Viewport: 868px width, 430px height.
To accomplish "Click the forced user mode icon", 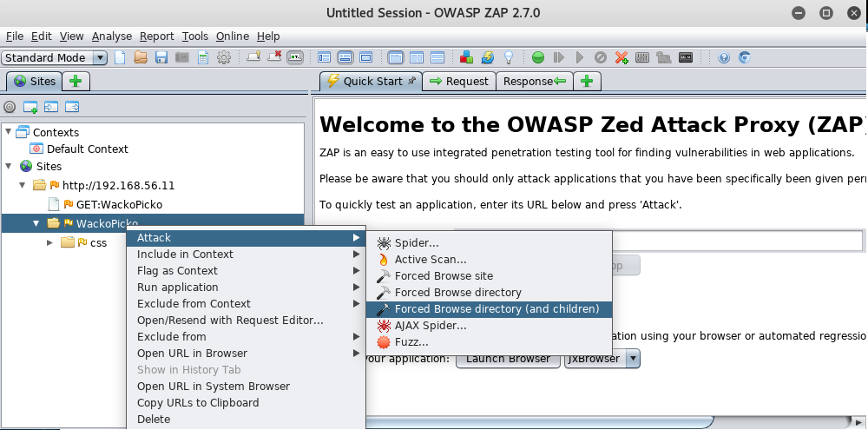I will [663, 57].
